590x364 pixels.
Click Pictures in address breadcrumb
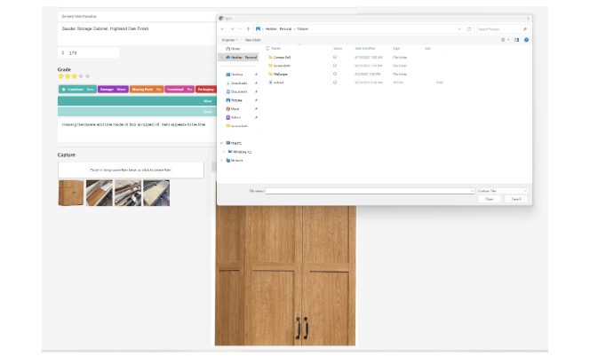point(302,29)
